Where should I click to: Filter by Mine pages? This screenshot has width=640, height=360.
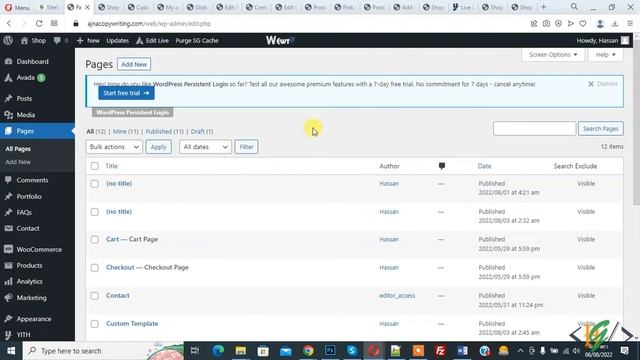tap(125, 131)
